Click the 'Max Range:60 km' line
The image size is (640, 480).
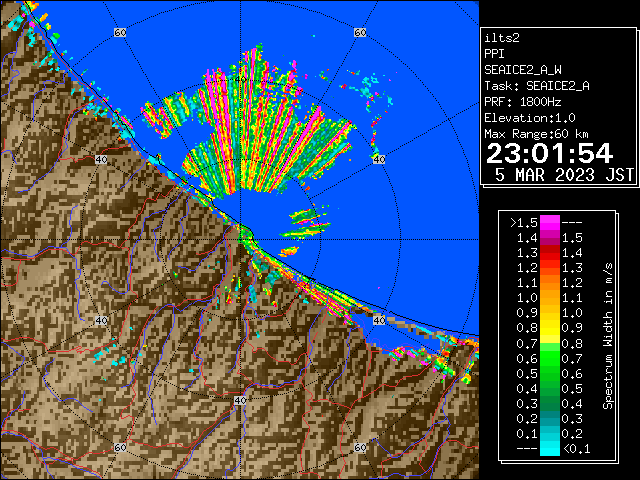[536, 134]
